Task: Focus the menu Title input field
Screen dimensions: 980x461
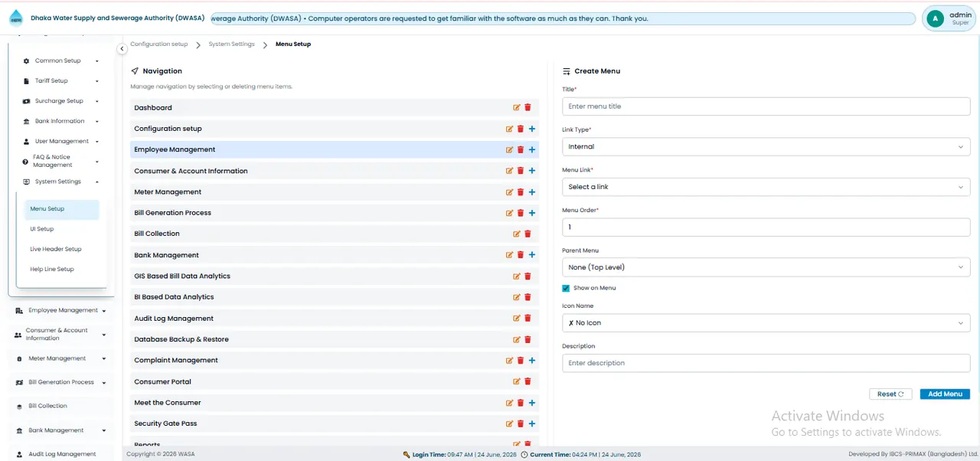Action: [x=766, y=106]
